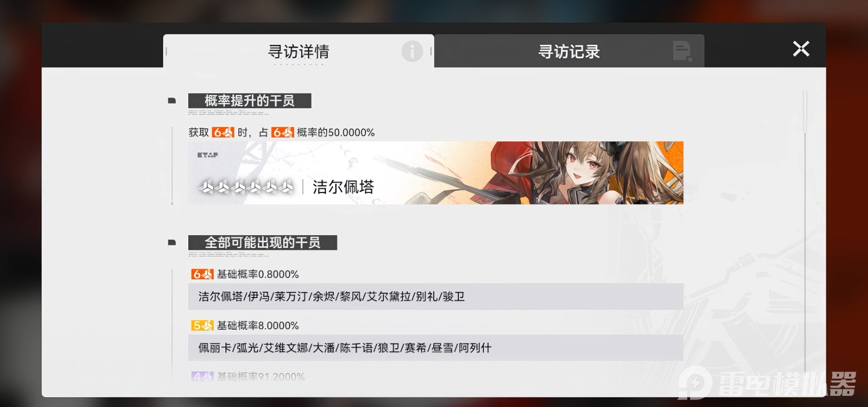Screen dimensions: 868x407
Task: Switch to the 寻访记录 tab
Action: coord(568,51)
